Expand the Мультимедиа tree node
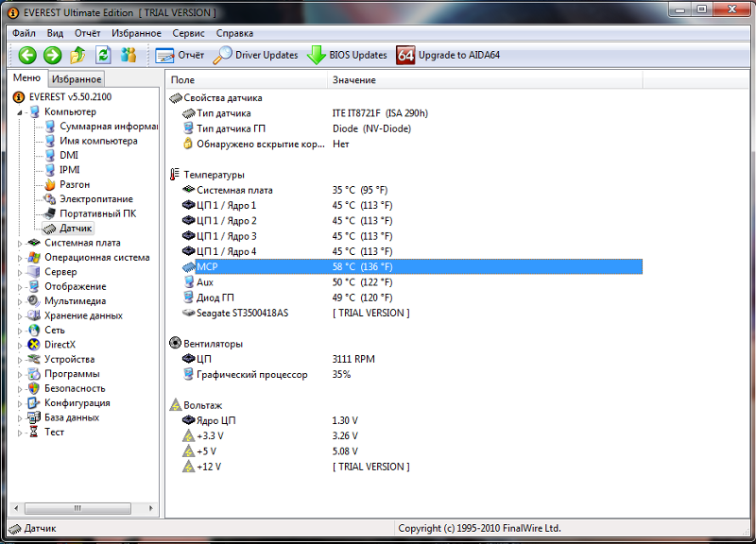This screenshot has width=756, height=544. [x=20, y=301]
